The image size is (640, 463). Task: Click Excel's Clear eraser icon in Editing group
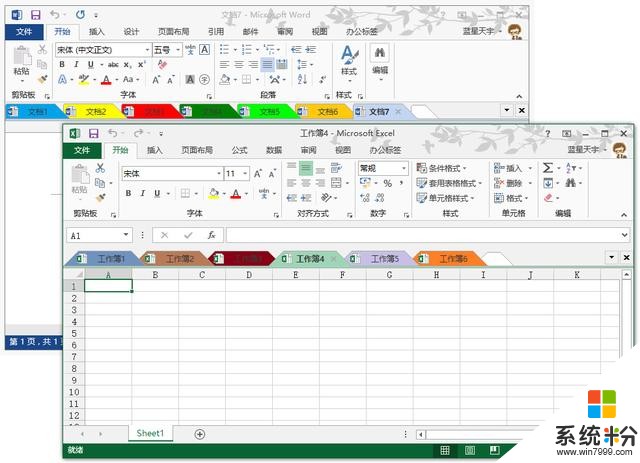click(x=548, y=198)
